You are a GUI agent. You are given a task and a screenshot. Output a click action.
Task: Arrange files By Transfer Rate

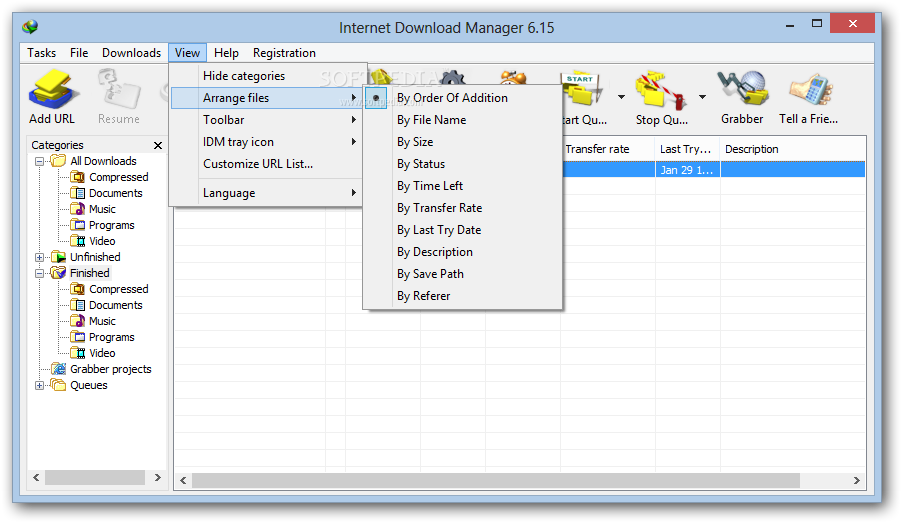(463, 208)
